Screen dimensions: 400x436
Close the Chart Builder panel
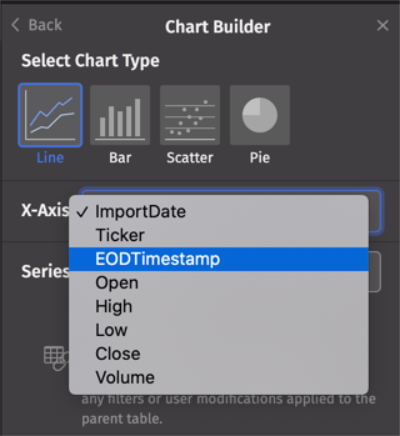[383, 25]
